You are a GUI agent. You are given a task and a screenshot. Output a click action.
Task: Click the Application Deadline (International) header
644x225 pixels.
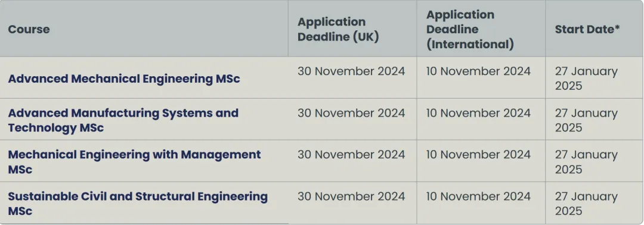pyautogui.click(x=470, y=29)
